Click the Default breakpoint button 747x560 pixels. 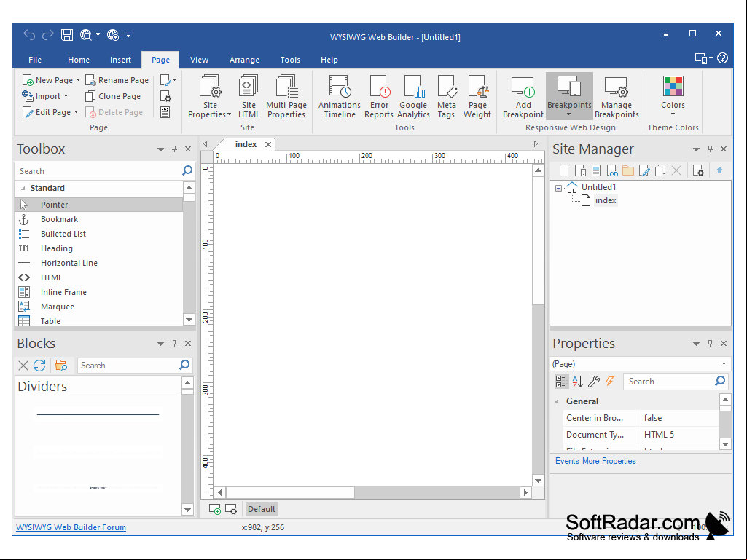261,509
